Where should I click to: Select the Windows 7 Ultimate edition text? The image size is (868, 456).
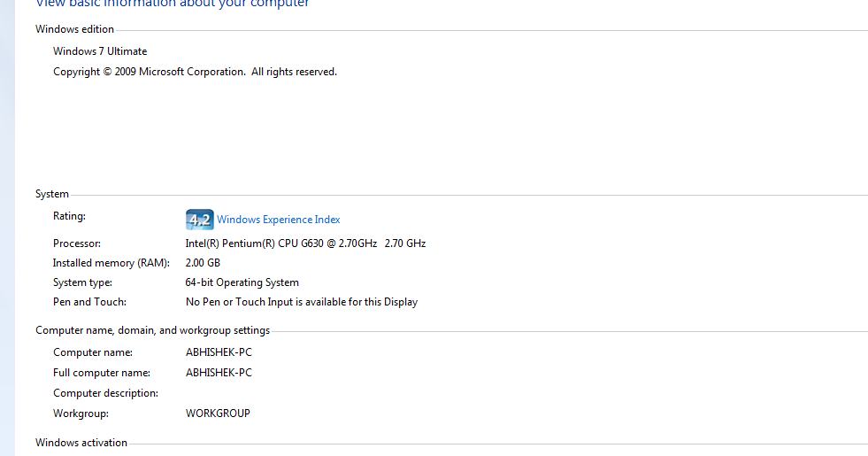(x=100, y=51)
